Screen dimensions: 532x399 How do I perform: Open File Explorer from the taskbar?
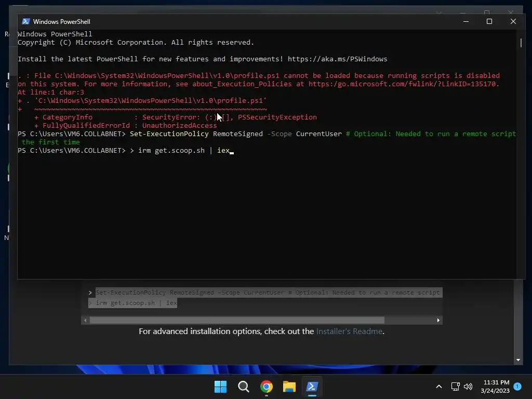[x=289, y=387]
